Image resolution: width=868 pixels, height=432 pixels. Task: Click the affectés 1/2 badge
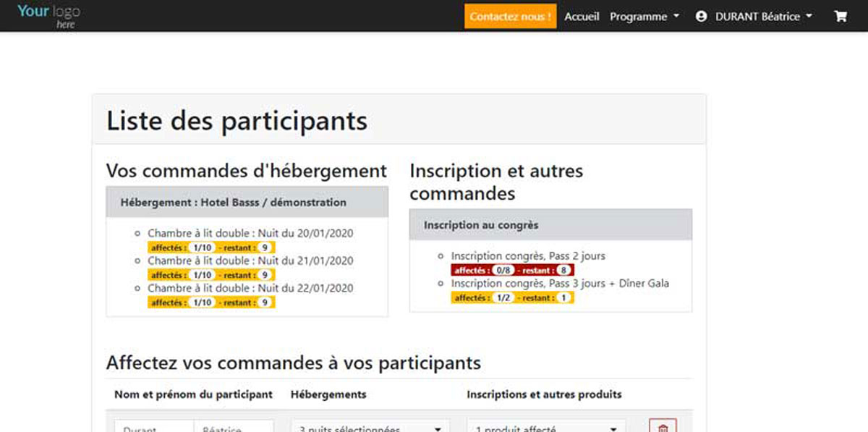coord(513,297)
